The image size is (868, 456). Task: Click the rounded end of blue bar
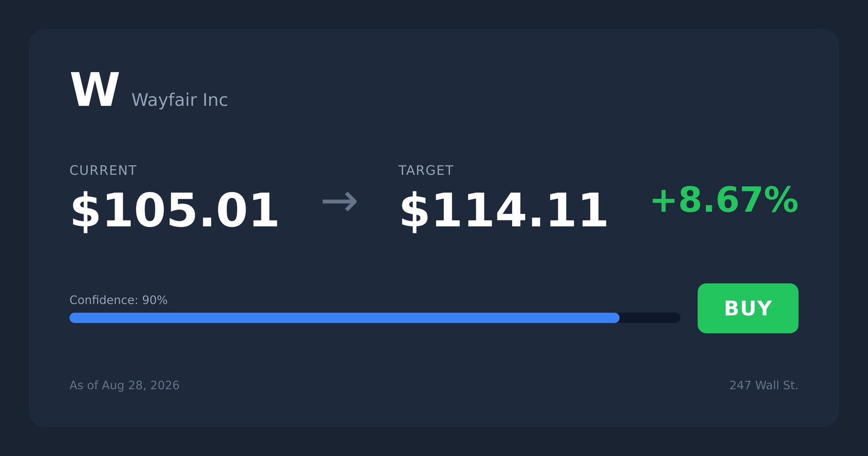[615, 318]
